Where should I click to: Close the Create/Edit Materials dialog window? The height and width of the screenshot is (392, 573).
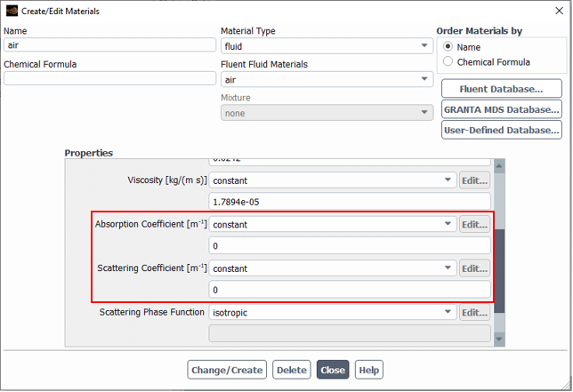click(x=559, y=11)
